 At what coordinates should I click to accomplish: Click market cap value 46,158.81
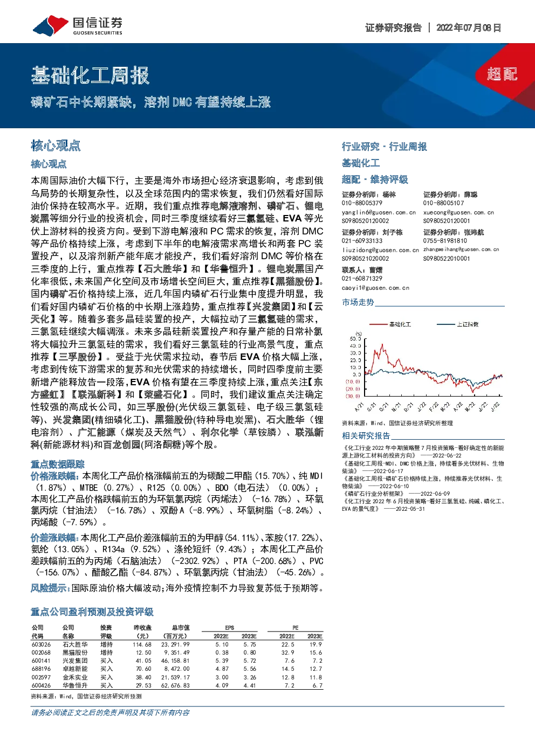tap(175, 661)
